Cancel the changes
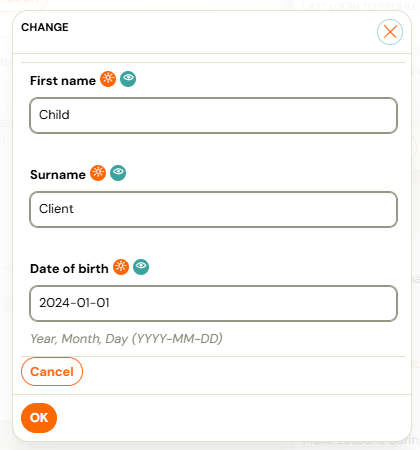The height and width of the screenshot is (450, 420). [x=52, y=371]
